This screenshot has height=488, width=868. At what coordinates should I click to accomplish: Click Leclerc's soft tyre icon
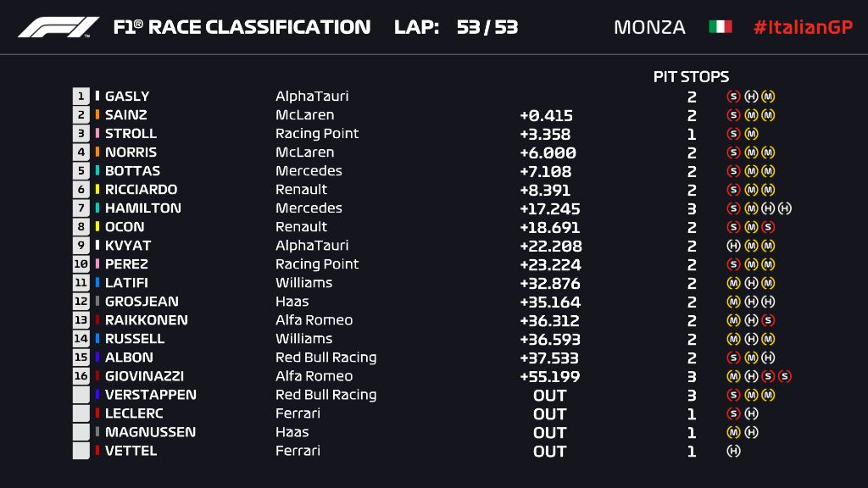[x=734, y=413]
